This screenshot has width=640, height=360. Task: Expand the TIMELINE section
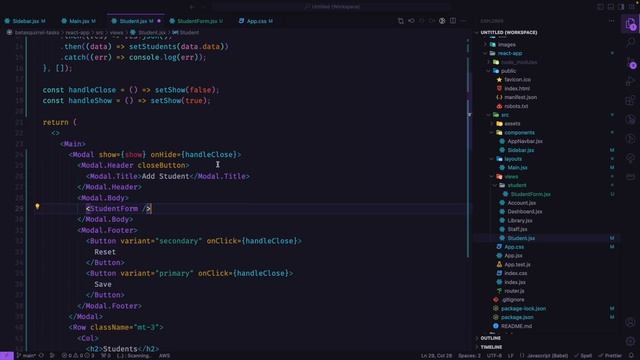tap(491, 347)
